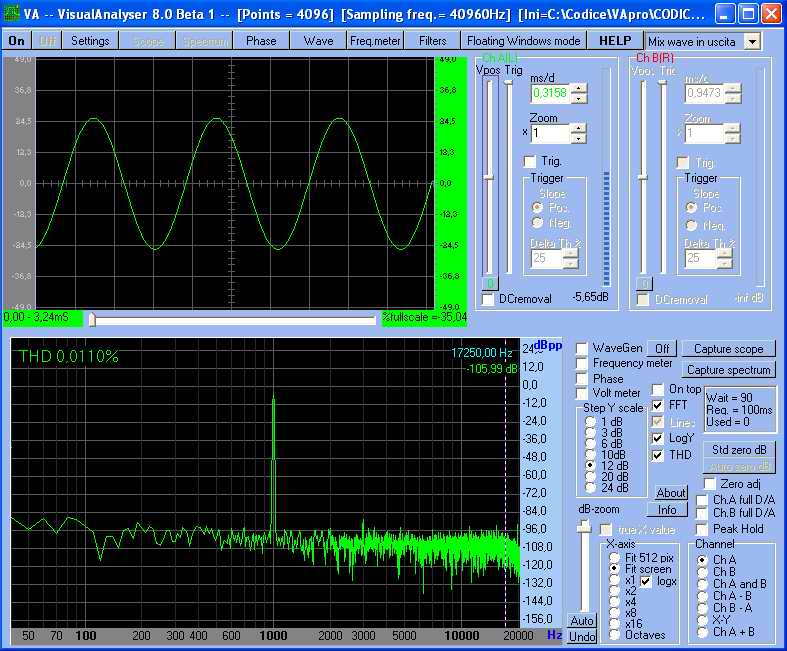
Task: Enable the Peak Hold checkbox
Action: (702, 528)
